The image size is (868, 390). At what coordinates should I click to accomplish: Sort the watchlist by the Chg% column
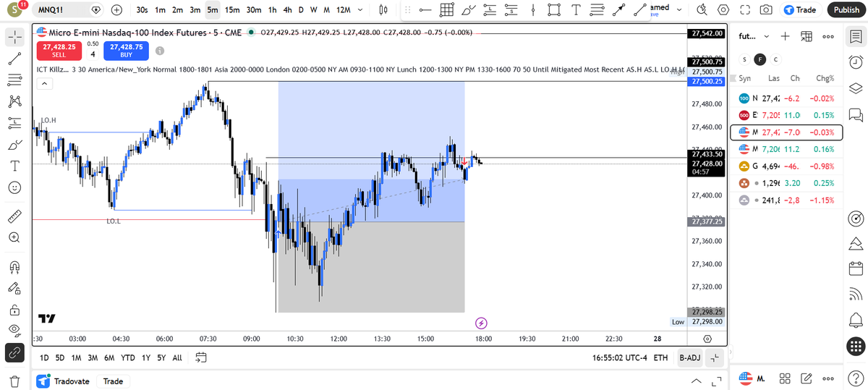coord(825,78)
